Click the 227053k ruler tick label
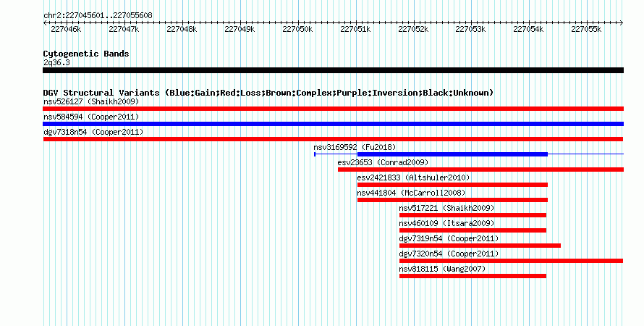The image size is (644, 326). 470,29
